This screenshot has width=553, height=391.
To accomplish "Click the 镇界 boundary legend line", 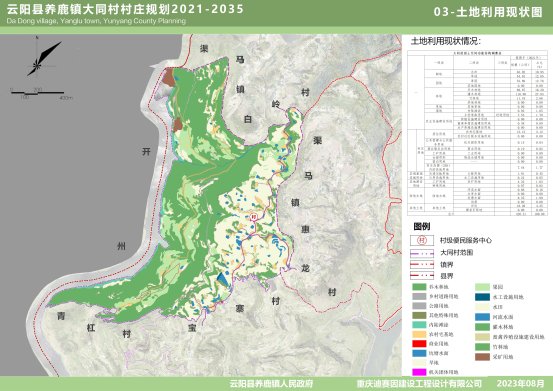I will [x=422, y=264].
